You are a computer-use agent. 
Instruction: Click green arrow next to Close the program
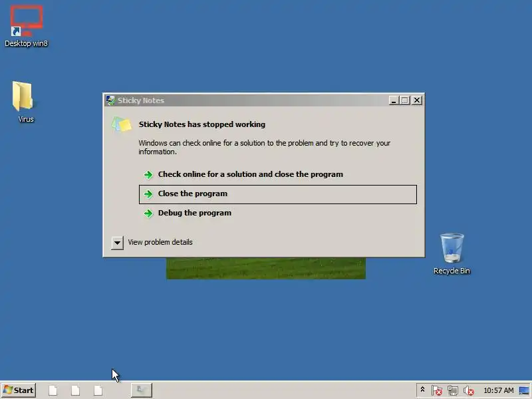coord(148,194)
